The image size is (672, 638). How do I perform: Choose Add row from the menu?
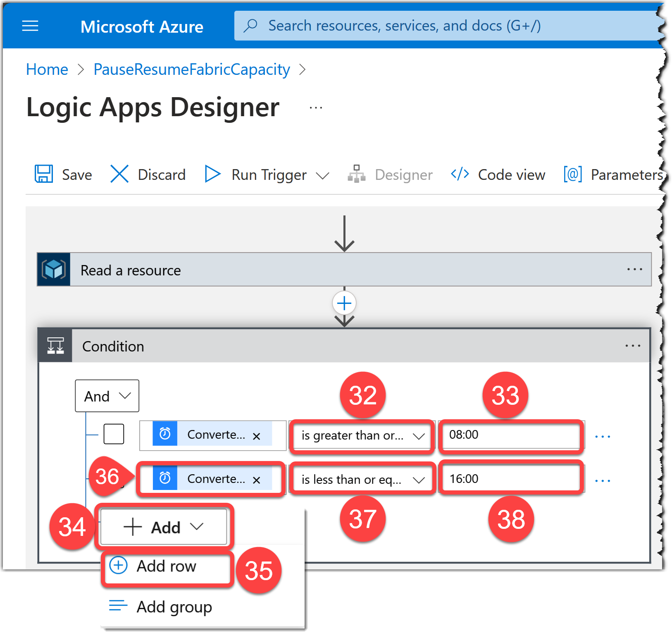(x=167, y=566)
